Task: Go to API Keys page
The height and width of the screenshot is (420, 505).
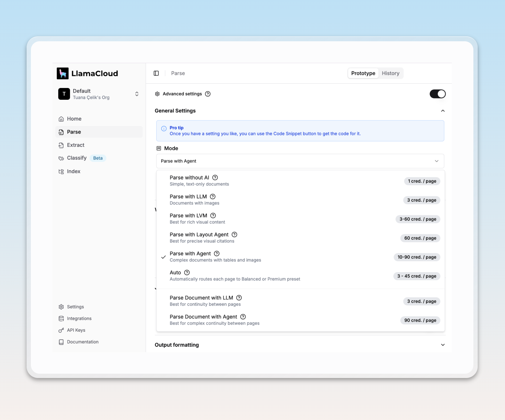Action: [76, 330]
